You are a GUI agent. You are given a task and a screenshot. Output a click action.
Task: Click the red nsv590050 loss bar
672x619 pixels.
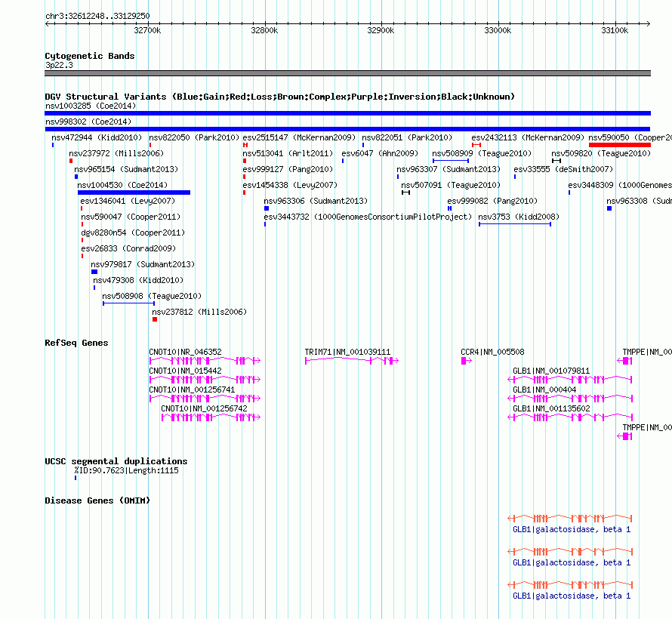[x=620, y=145]
